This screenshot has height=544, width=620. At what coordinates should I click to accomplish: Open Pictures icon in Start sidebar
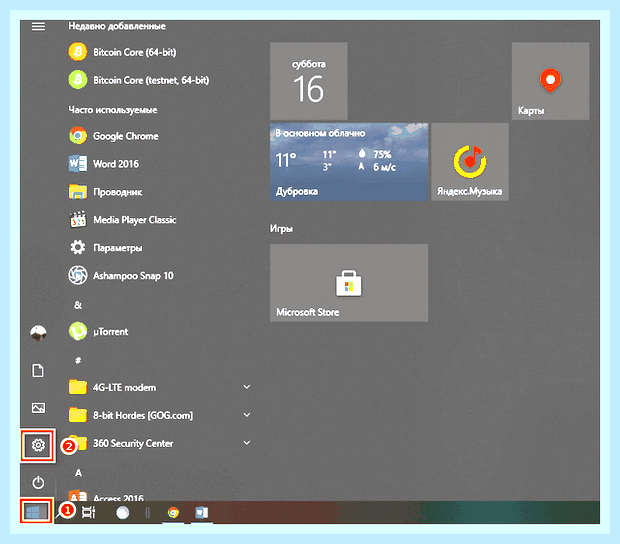tap(38, 408)
